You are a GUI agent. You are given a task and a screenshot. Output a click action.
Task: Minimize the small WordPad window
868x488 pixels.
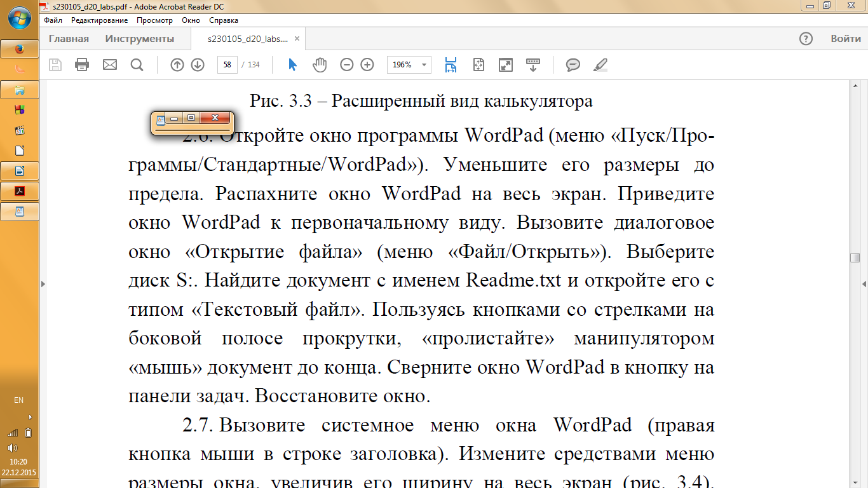tap(174, 118)
